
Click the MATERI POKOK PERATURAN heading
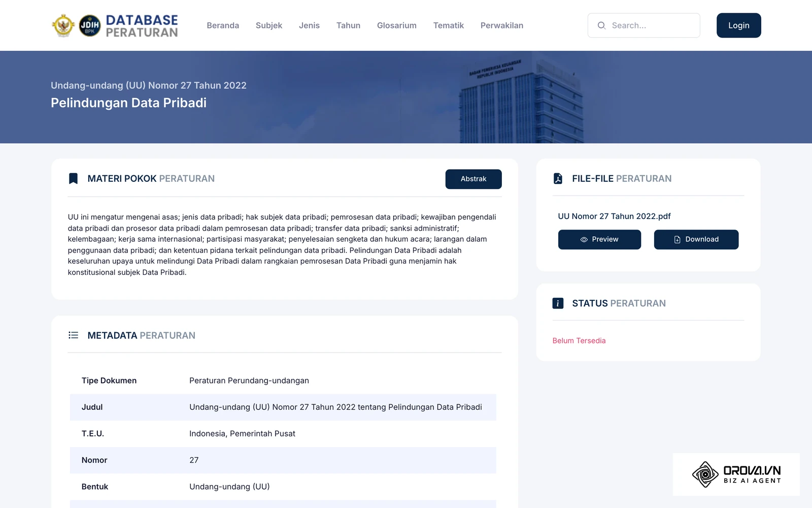(x=151, y=178)
